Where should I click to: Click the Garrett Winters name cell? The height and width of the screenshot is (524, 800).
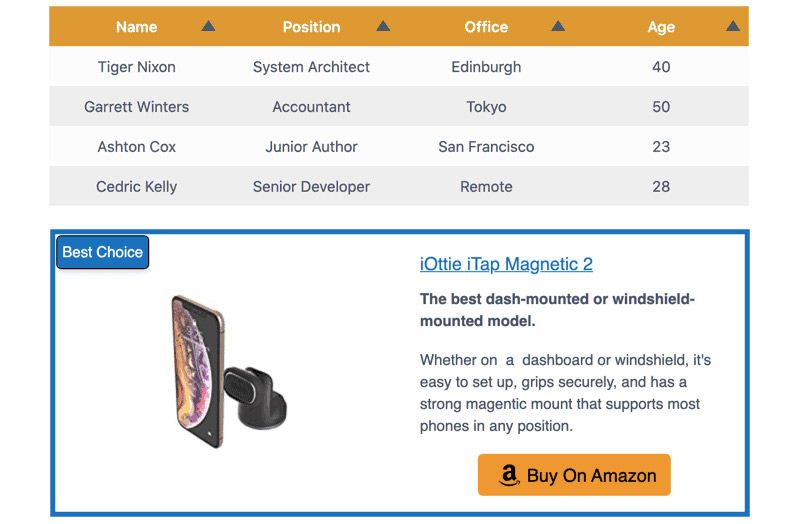coord(137,107)
